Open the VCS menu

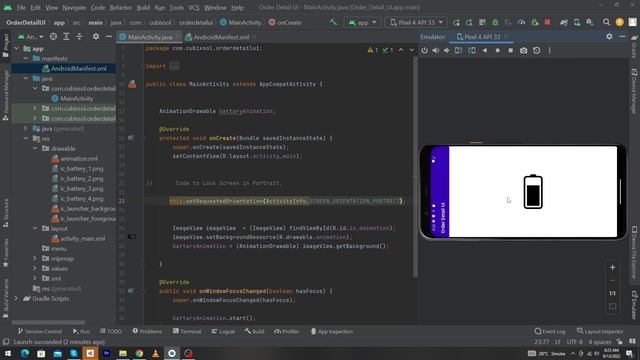pos(194,7)
